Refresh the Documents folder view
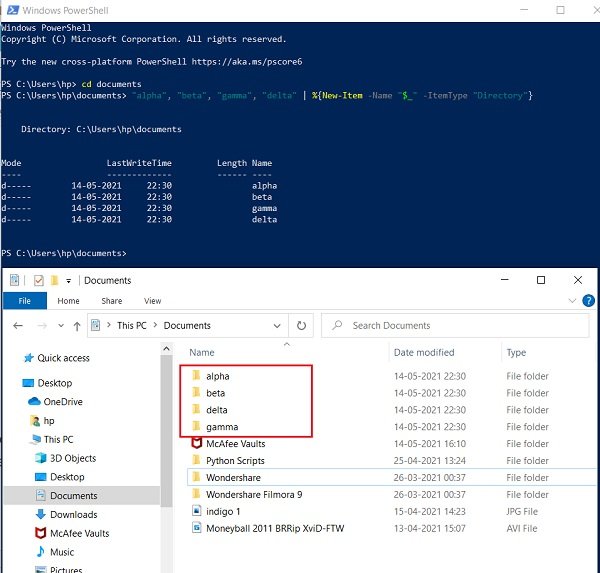The height and width of the screenshot is (573, 600). click(x=301, y=326)
